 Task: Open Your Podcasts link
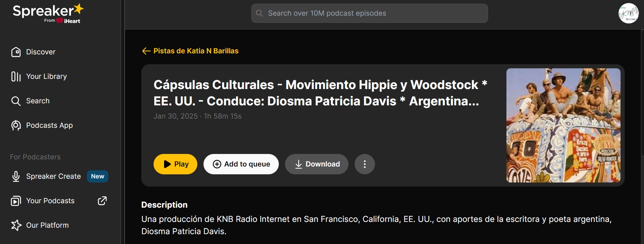pyautogui.click(x=43, y=201)
